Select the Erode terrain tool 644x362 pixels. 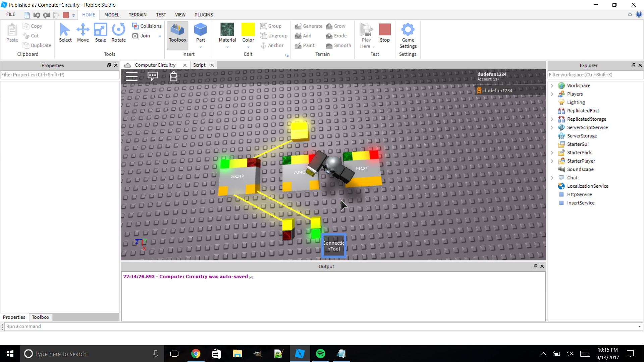tap(336, 36)
